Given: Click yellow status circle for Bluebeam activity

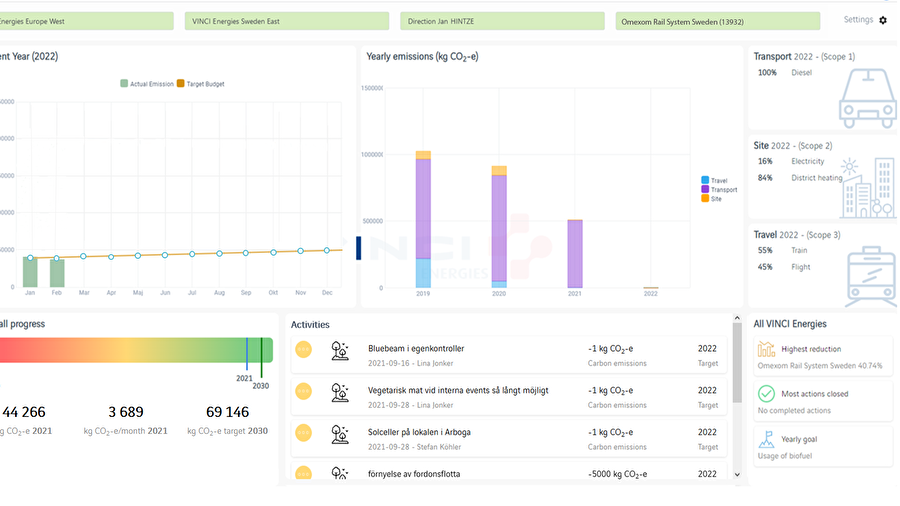Looking at the screenshot, I should pyautogui.click(x=304, y=349).
